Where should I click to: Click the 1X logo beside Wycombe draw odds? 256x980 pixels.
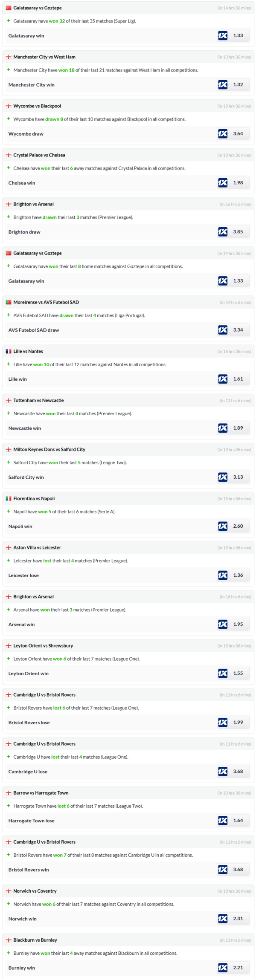tap(223, 134)
